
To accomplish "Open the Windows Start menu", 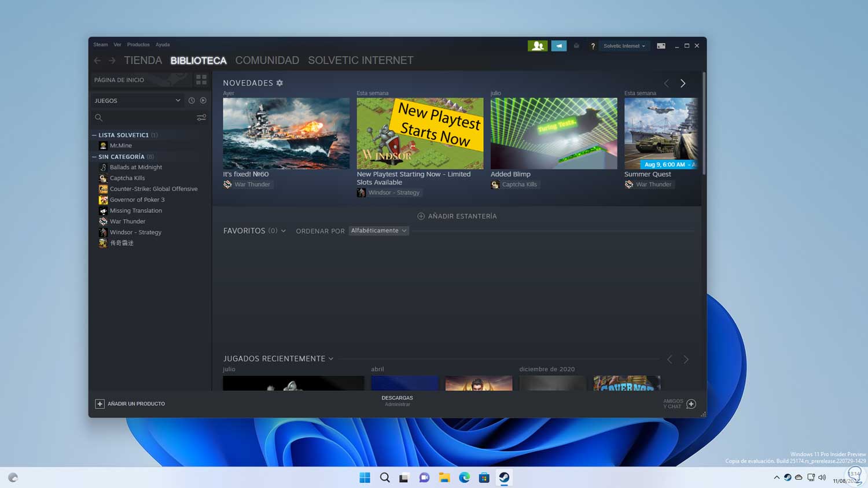I will pyautogui.click(x=365, y=478).
